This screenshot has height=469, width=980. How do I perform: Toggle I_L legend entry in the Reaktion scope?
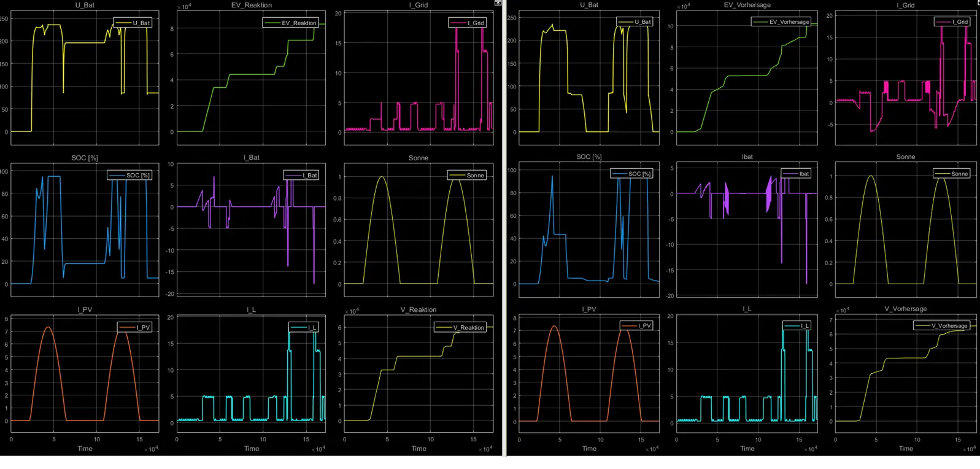304,327
